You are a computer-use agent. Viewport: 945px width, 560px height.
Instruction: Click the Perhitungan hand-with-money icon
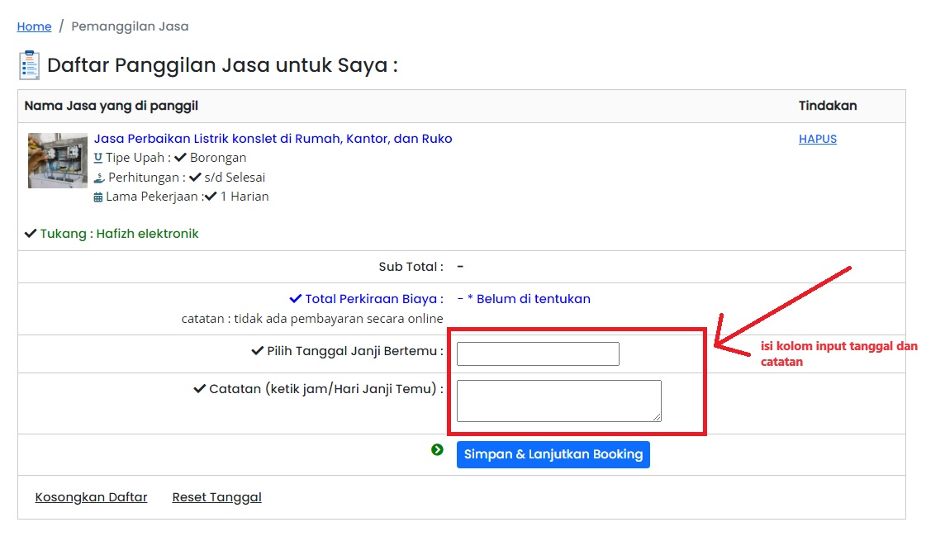tap(98, 178)
